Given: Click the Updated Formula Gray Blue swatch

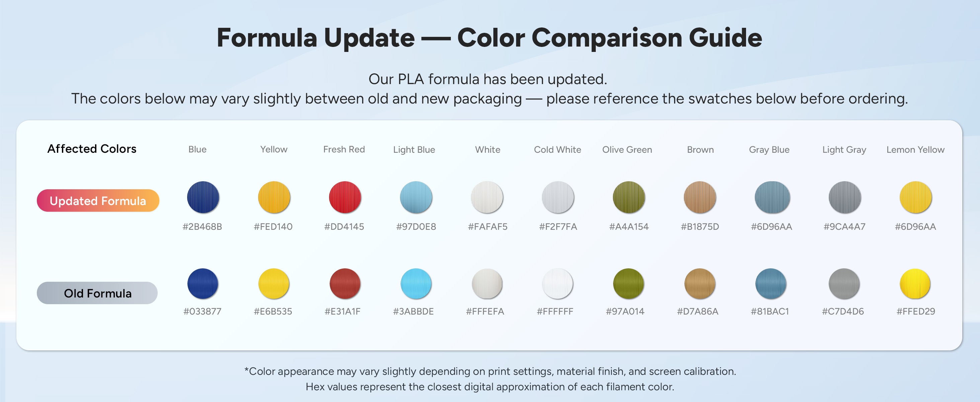Looking at the screenshot, I should point(772,197).
